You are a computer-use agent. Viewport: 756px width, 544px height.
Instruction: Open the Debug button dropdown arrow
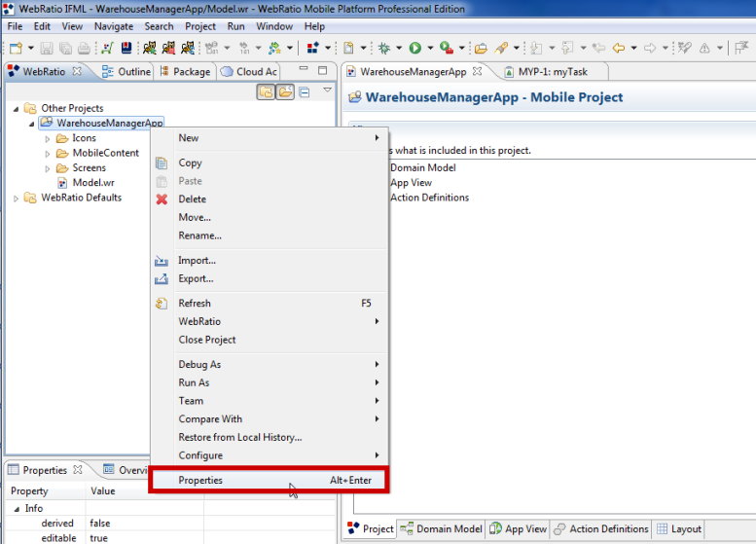click(x=399, y=48)
